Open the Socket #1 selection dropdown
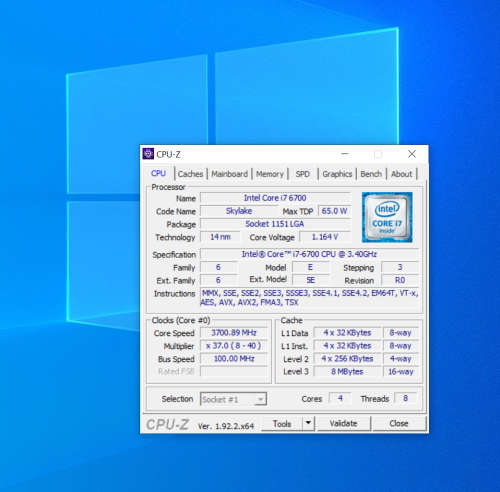Image resolution: width=500 pixels, height=492 pixels. click(x=233, y=399)
